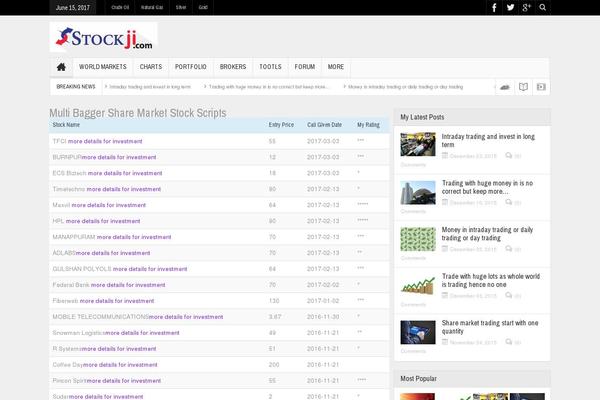Viewport: 600px width, 400px height.
Task: Open Pincon Spirit more details link
Action: [124, 381]
